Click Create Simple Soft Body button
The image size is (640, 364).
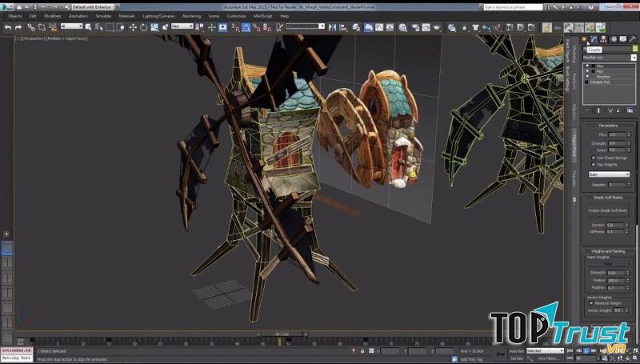click(609, 210)
